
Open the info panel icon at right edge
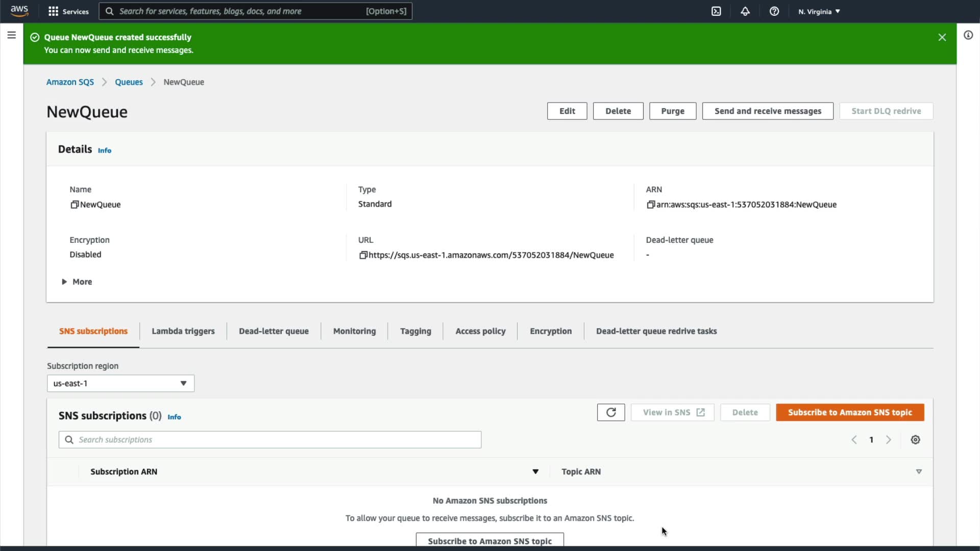point(968,35)
